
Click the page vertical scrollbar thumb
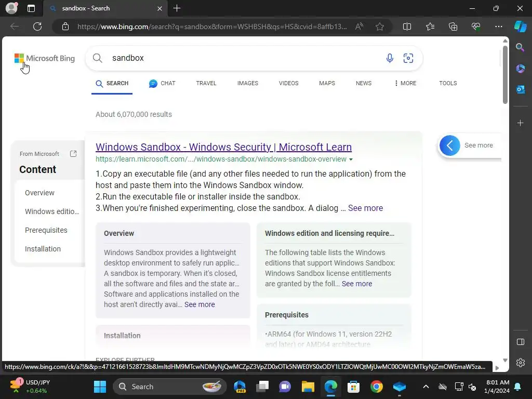click(505, 75)
